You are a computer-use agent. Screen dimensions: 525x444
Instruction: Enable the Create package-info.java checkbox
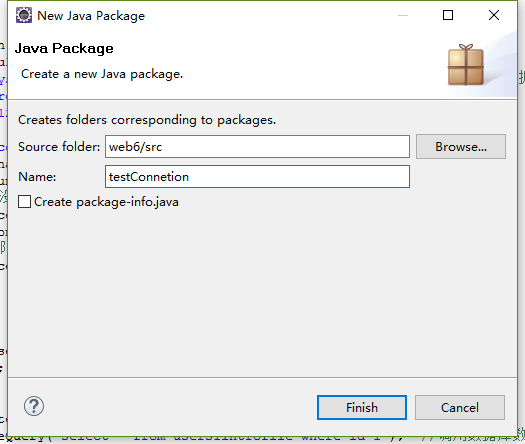click(24, 202)
